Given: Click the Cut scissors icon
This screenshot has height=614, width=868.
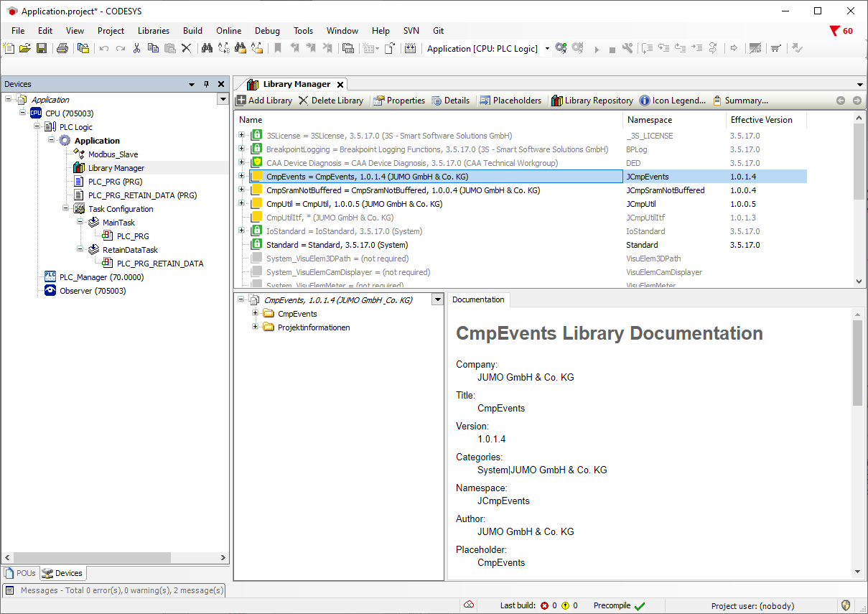Looking at the screenshot, I should point(136,48).
